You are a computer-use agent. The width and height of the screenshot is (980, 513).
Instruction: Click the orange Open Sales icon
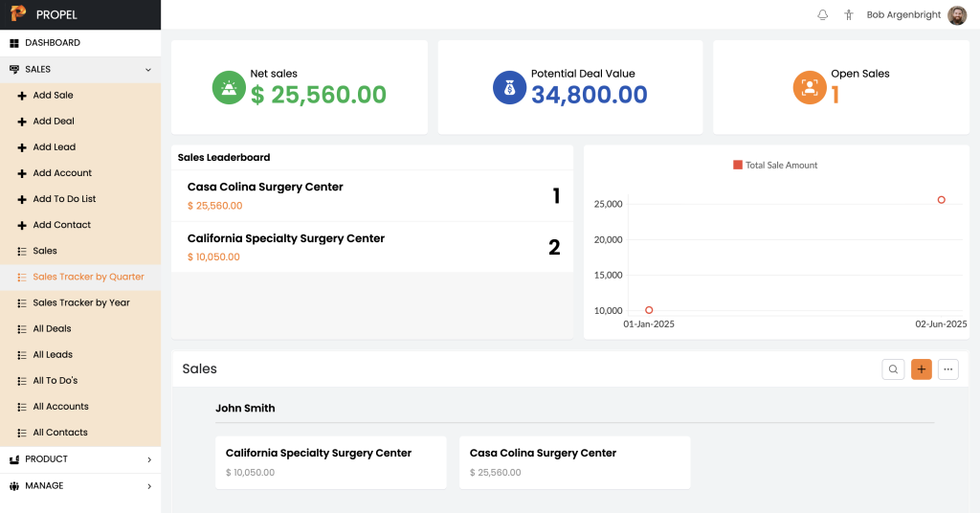click(810, 87)
